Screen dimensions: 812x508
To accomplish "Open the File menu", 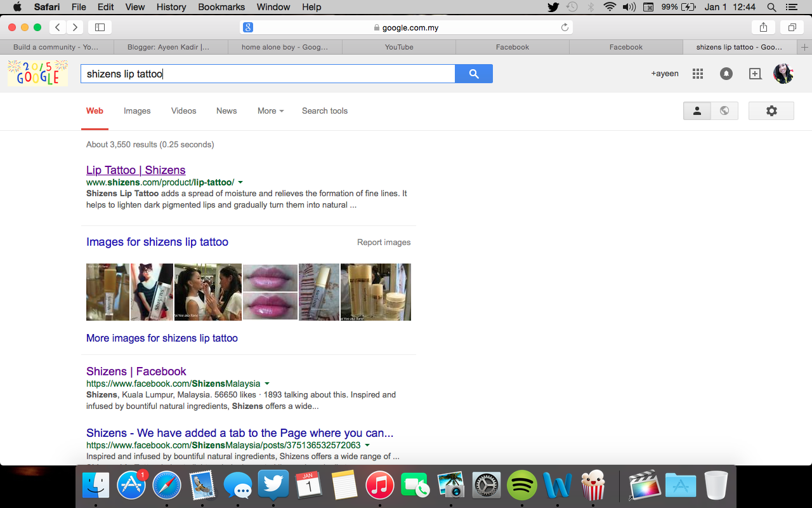I will click(x=79, y=7).
